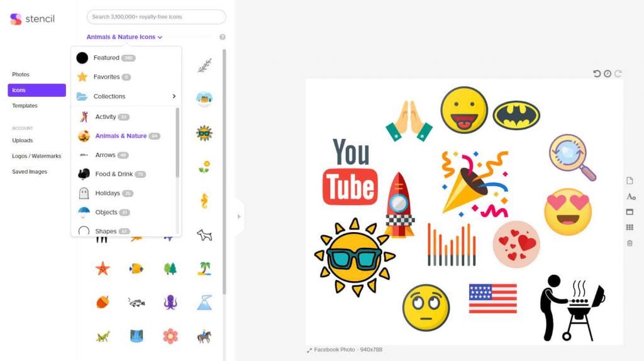Go to Uploads
Image resolution: width=644 pixels, height=361 pixels.
(22, 140)
